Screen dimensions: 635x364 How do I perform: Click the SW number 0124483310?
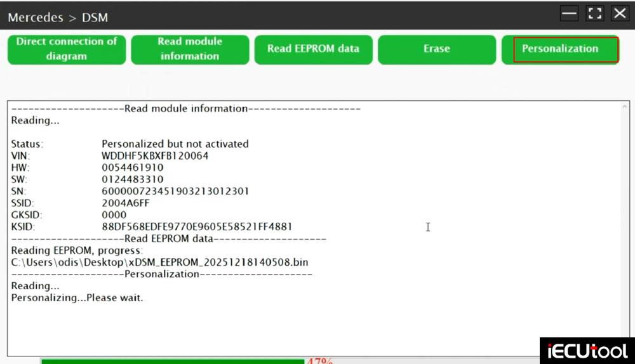[x=132, y=179]
